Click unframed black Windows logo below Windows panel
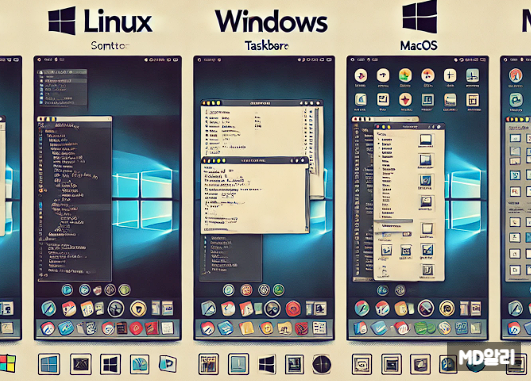The height and width of the screenshot is (381, 531). [267, 364]
